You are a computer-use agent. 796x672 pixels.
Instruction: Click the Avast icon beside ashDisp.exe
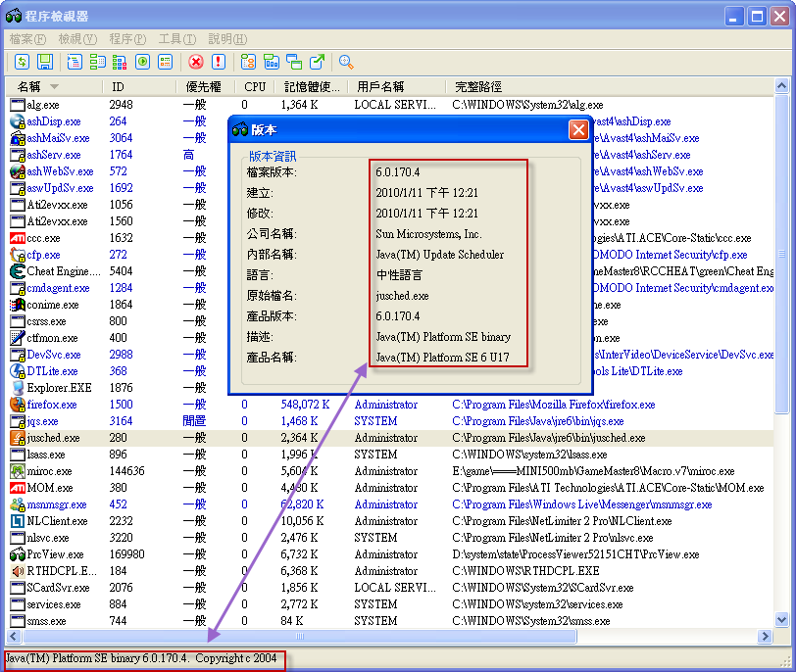click(x=18, y=121)
